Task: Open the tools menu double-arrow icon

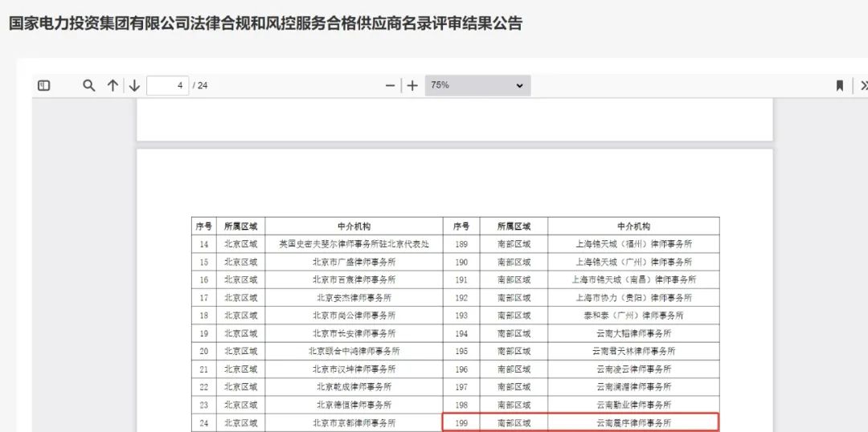Action: tap(863, 86)
